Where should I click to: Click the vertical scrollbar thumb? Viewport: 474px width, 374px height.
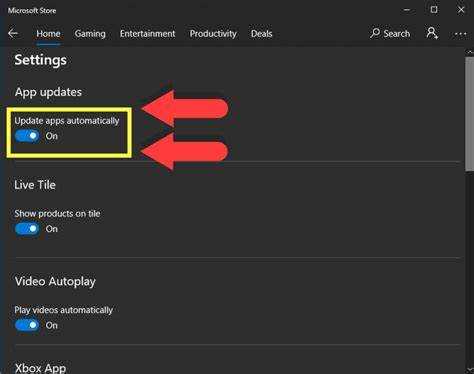click(470, 114)
